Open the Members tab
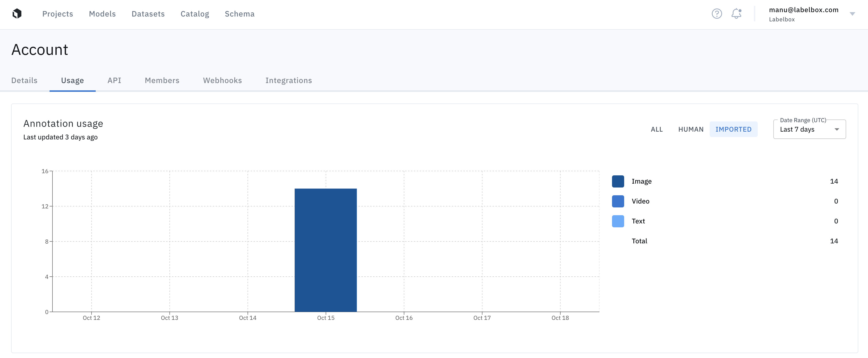This screenshot has width=868, height=358. (162, 81)
